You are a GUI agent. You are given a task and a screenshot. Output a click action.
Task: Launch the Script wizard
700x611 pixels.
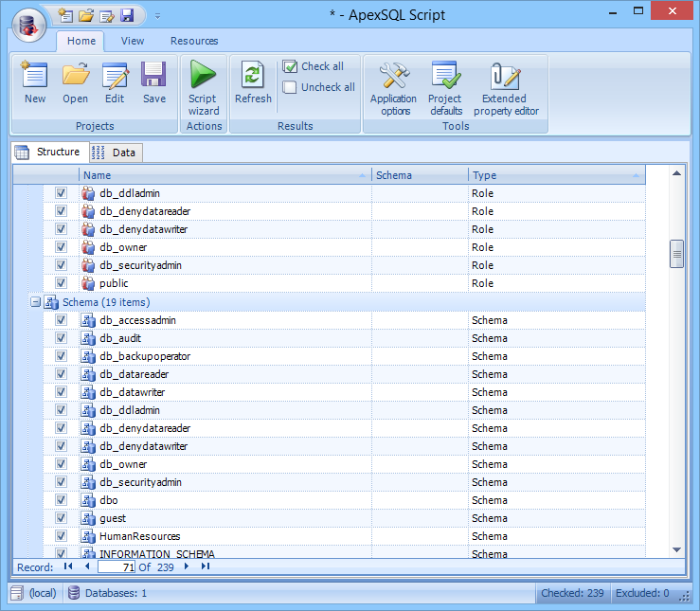(203, 87)
